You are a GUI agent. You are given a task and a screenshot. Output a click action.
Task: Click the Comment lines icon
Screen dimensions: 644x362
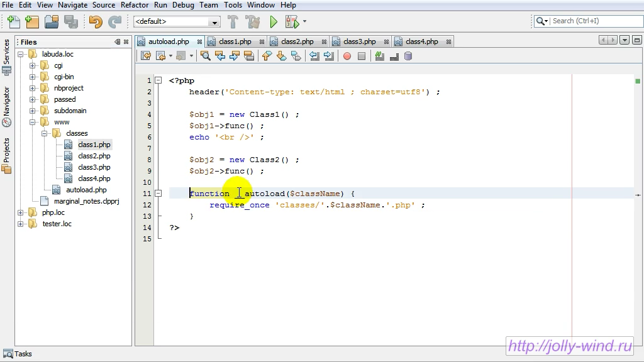pos(379,56)
